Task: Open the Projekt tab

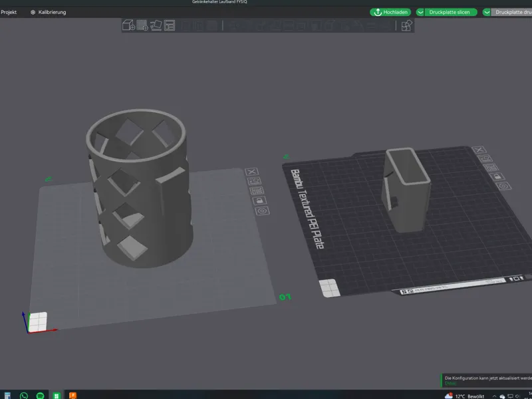Action: pos(9,12)
